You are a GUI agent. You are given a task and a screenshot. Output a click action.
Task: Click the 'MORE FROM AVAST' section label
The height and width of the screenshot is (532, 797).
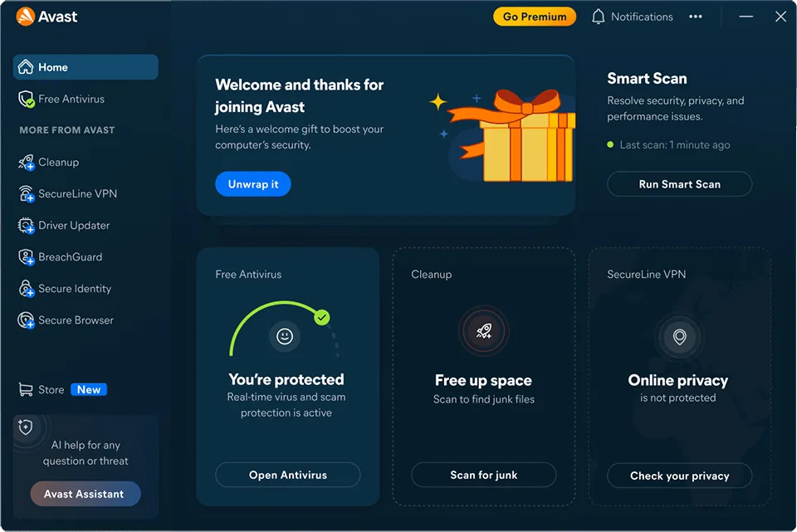pos(67,130)
